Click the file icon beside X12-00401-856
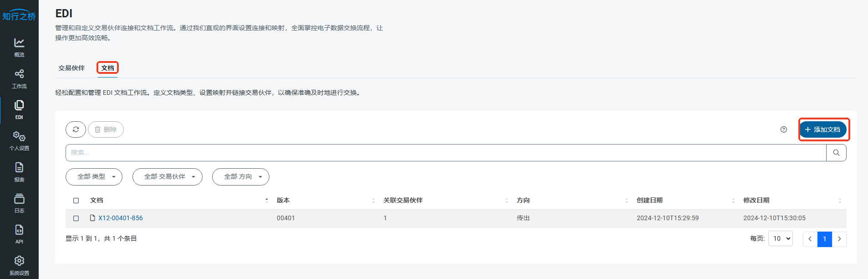Viewport: 868px width, 279px height. pyautogui.click(x=92, y=218)
